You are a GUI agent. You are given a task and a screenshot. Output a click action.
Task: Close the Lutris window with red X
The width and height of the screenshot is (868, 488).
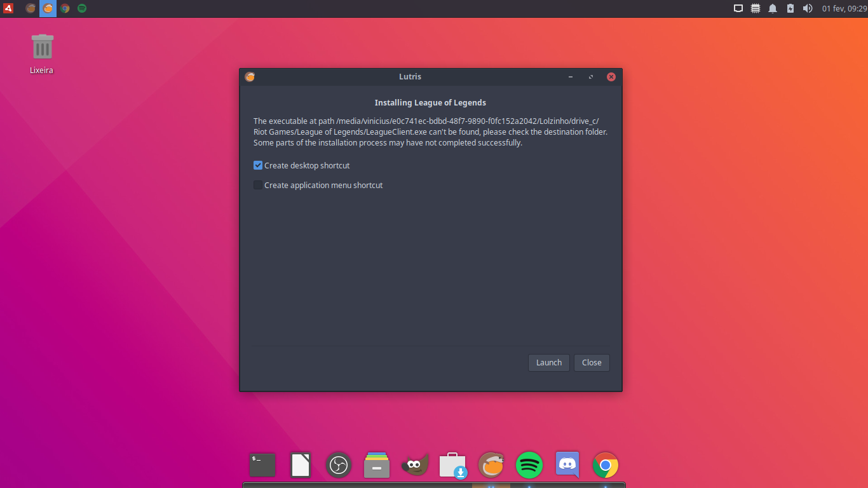click(x=611, y=77)
